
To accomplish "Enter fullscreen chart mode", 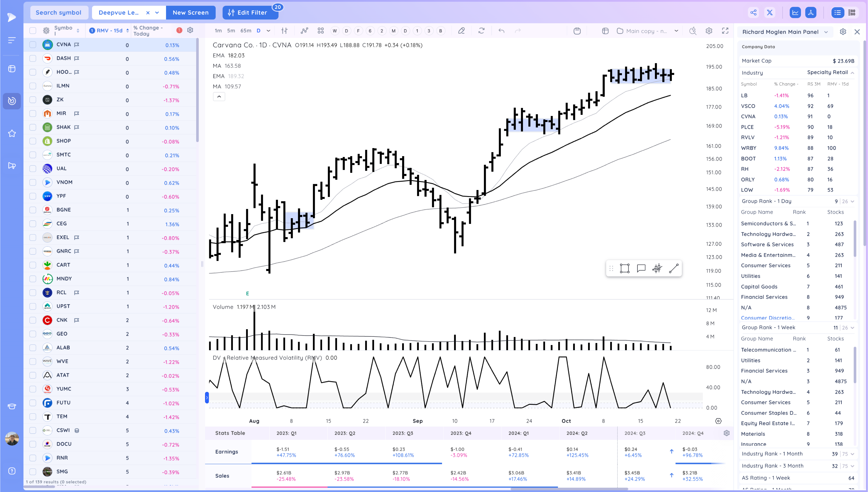I will (x=725, y=31).
